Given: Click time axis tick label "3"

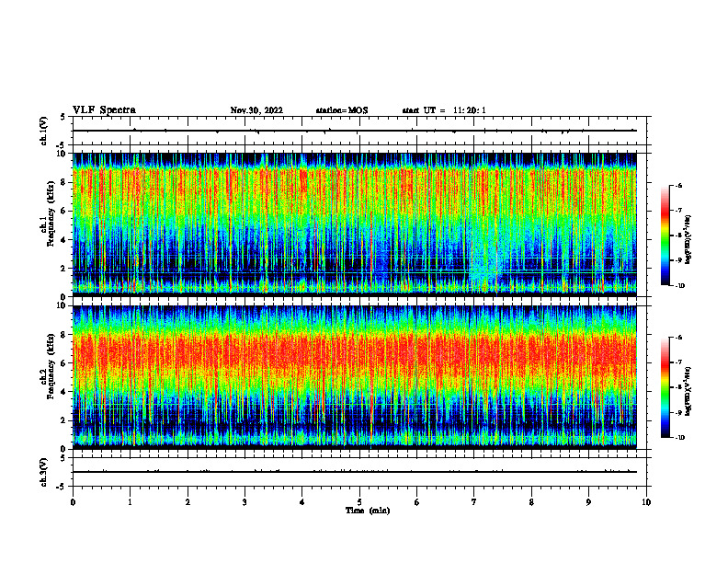Looking at the screenshot, I should 245,502.
